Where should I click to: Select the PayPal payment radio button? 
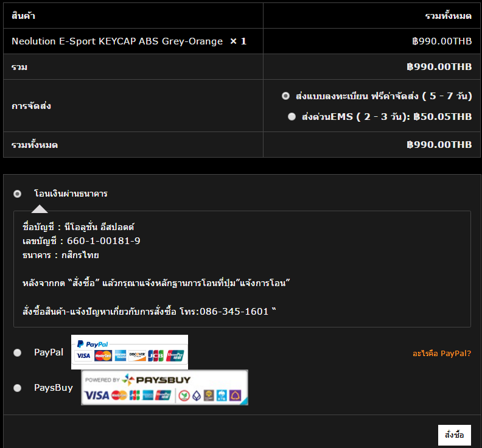[x=18, y=352]
